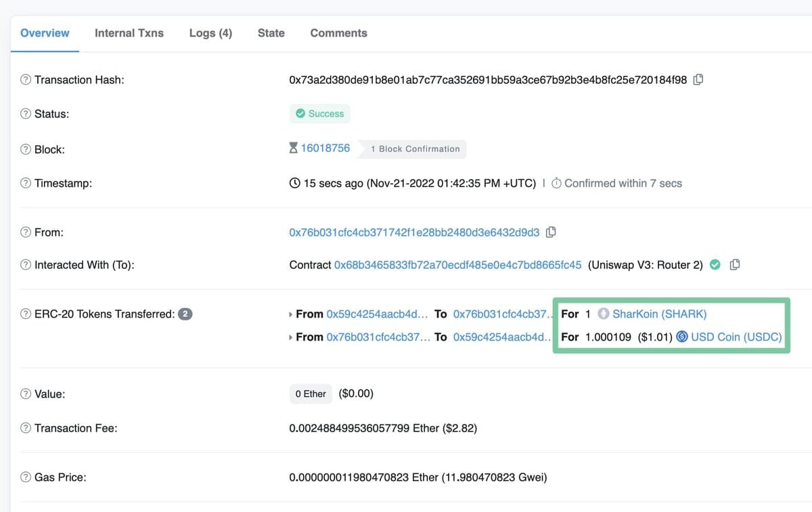Screen dimensions: 812x512
Task: Click help icon beside Transaction Fee
Action: 26,428
